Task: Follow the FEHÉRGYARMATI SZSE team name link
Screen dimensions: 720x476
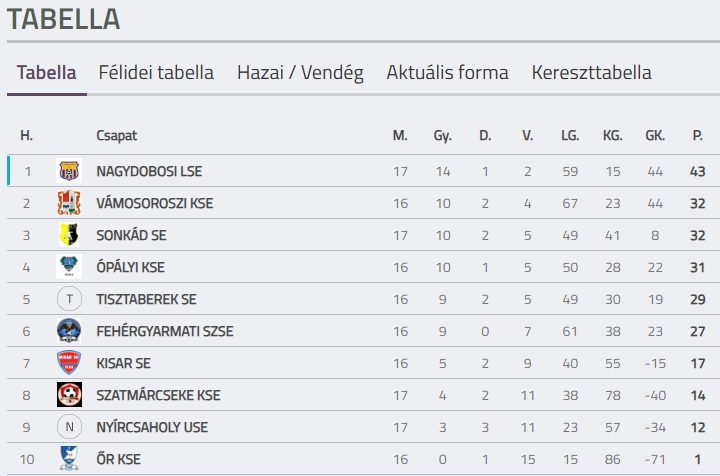Action: 164,331
